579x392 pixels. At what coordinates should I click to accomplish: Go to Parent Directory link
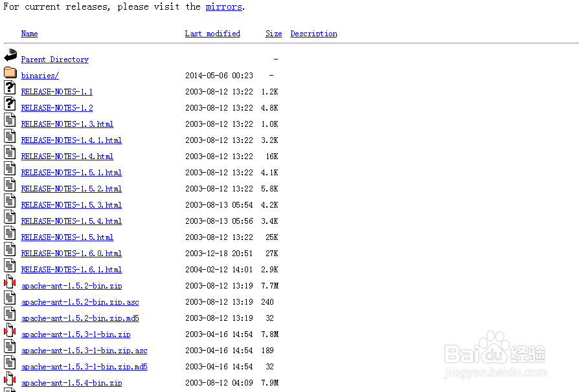[x=54, y=60]
